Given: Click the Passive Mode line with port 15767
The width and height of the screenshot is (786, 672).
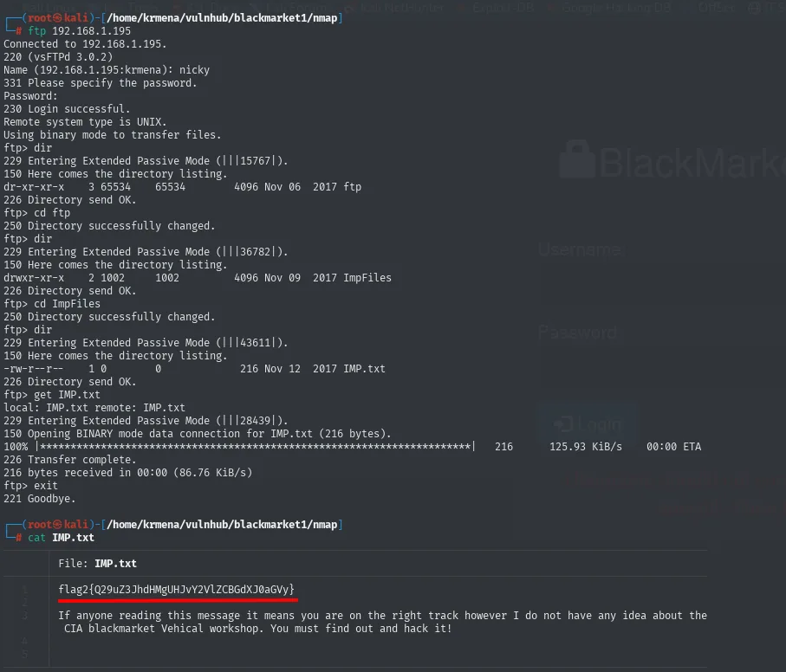Looking at the screenshot, I should click(x=146, y=161).
